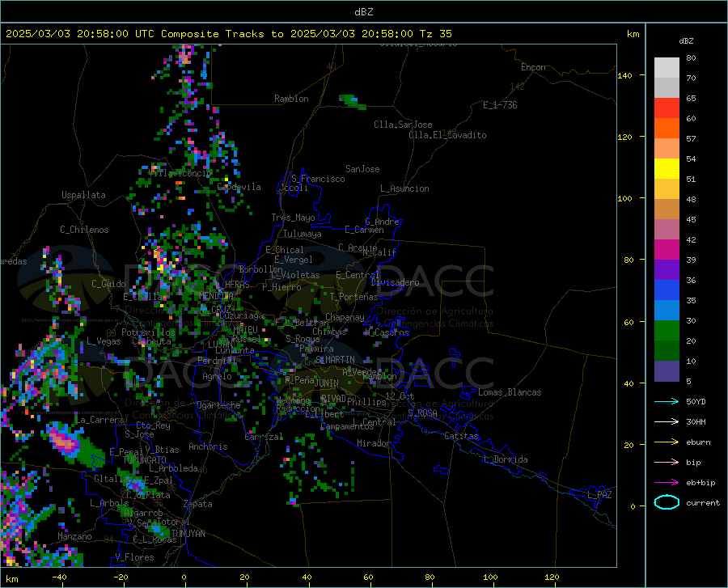
Task: Click the 'Encon' map label
Action: point(533,67)
